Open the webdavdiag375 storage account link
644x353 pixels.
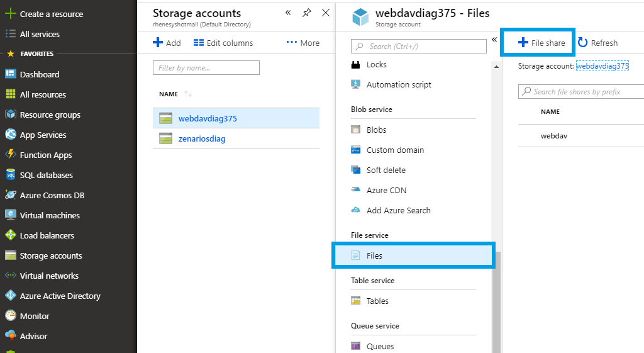[602, 65]
